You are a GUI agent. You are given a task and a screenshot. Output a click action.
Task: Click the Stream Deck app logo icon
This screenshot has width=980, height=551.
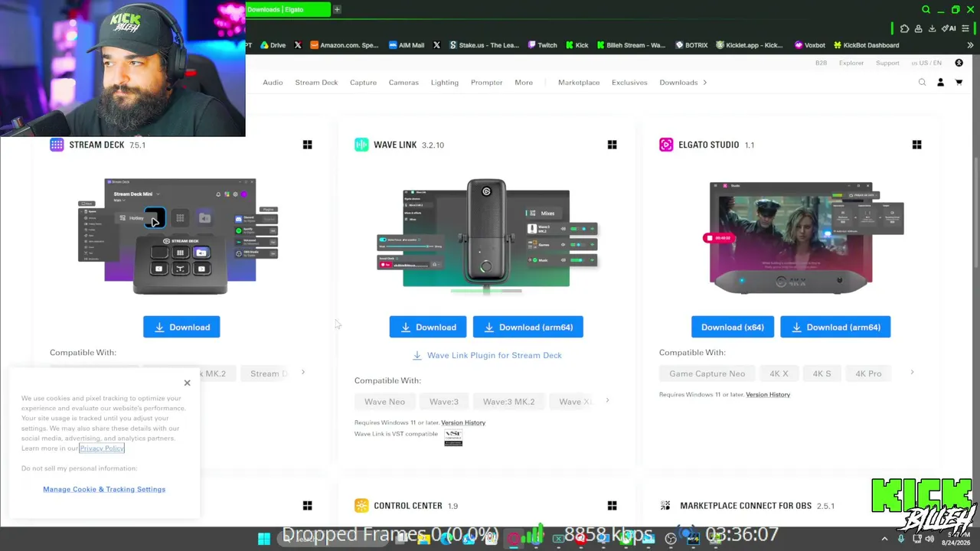tap(57, 145)
